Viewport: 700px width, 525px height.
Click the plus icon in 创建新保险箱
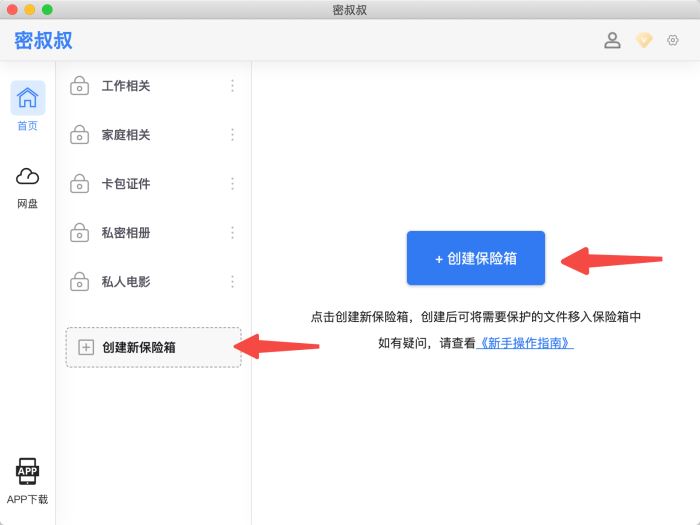[86, 347]
